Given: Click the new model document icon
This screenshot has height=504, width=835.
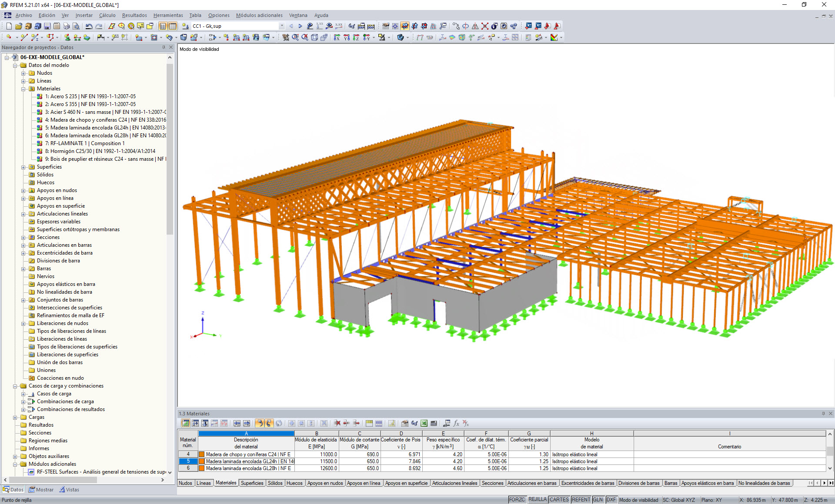Looking at the screenshot, I should [9, 26].
